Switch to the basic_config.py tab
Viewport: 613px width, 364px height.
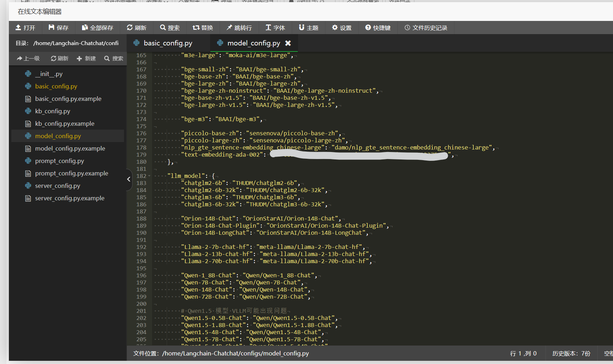(167, 43)
